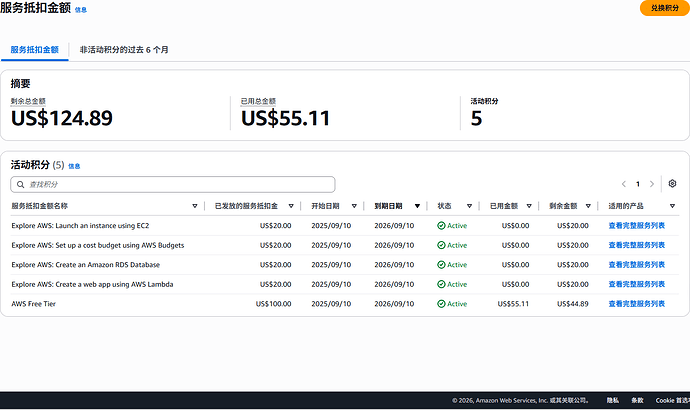Click the US$100.00 issued amount cell
The image size is (690, 410).
click(273, 304)
